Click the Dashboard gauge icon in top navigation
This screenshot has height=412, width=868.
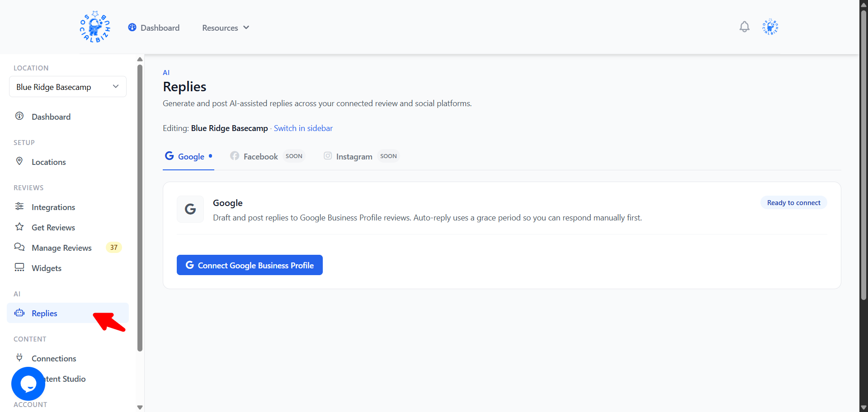click(132, 28)
